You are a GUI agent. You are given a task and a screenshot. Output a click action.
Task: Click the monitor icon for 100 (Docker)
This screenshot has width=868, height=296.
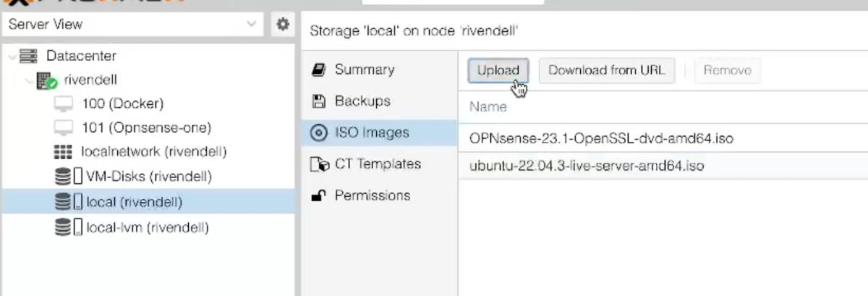[64, 104]
